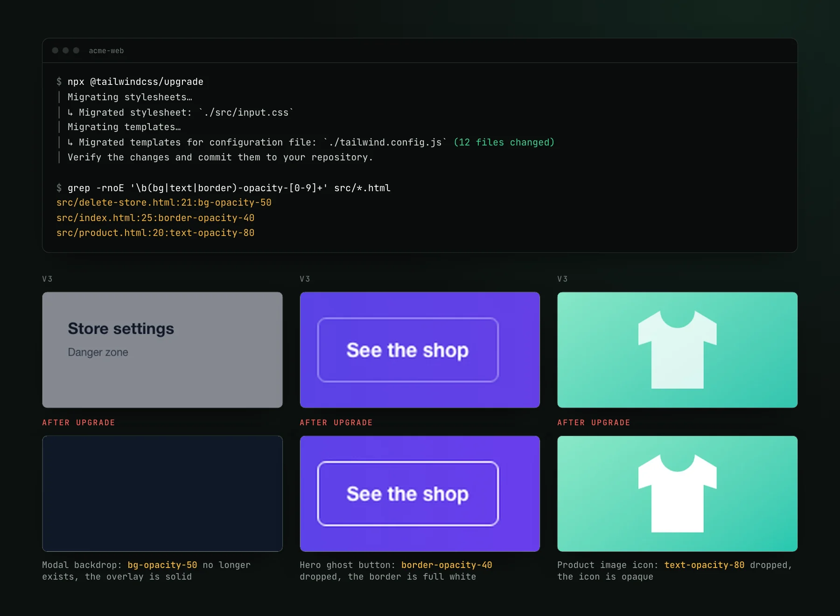Click the bg-opacity-50 highlighted caption code
This screenshot has width=840, height=616.
[x=162, y=565]
